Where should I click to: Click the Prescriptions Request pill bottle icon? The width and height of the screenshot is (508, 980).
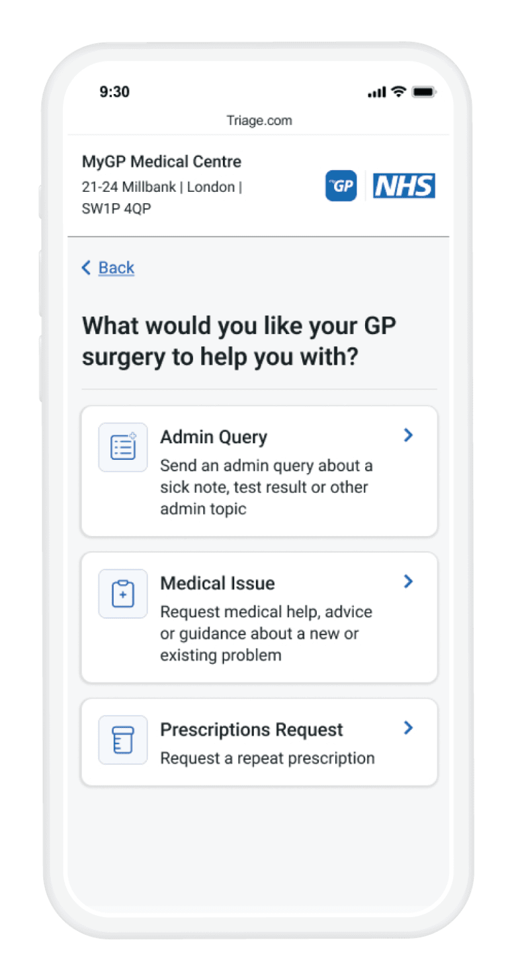click(123, 740)
